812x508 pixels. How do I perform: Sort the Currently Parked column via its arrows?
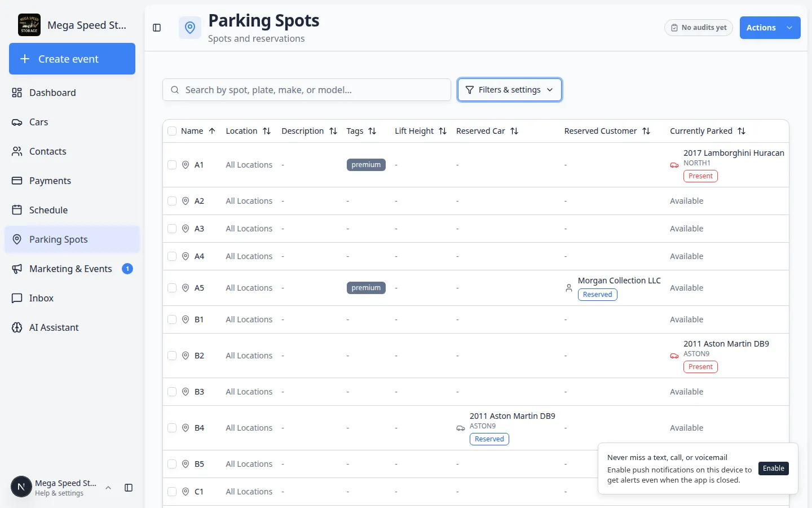click(742, 131)
